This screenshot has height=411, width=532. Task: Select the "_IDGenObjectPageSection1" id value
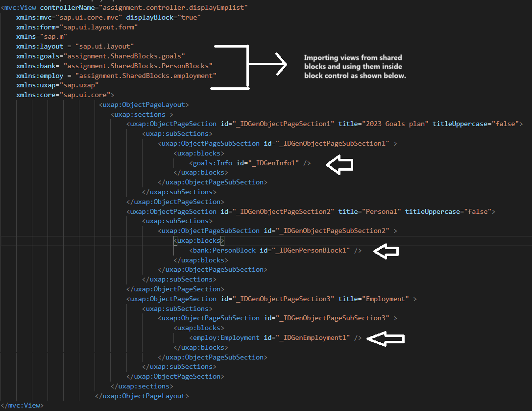pos(283,124)
